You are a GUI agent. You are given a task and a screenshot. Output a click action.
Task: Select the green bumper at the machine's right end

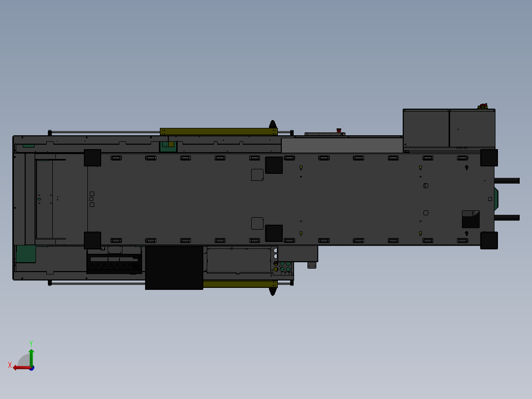496,199
